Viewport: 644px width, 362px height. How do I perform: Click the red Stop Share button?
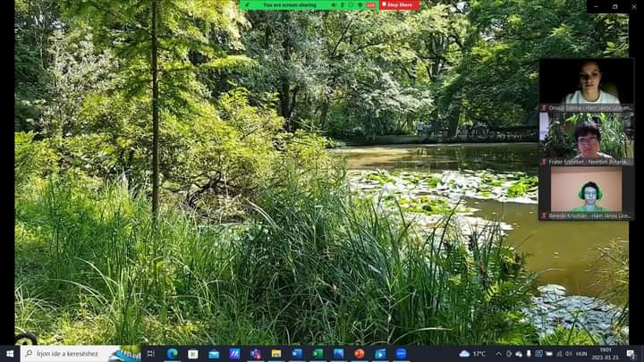click(x=399, y=4)
